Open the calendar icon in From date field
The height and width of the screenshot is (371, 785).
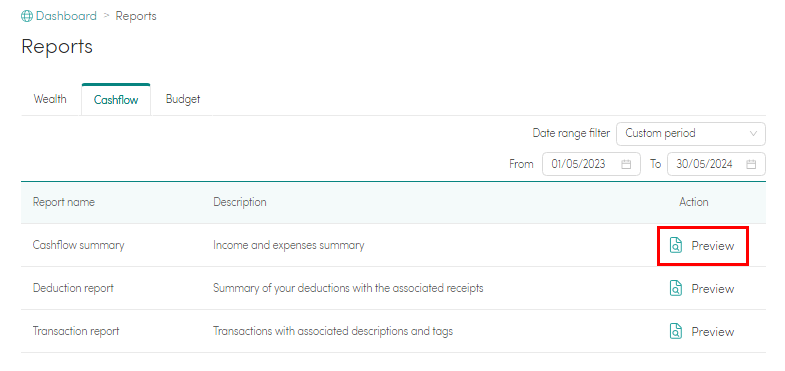(626, 164)
